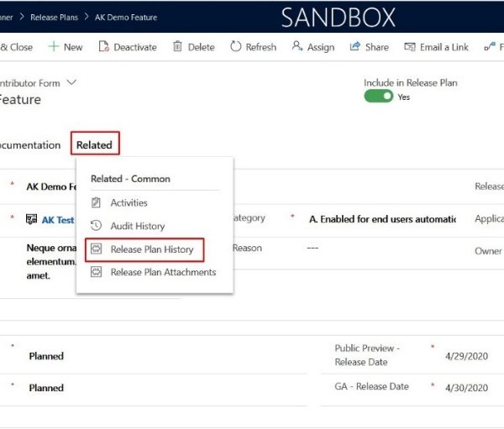Click the Refresh circular arrow icon
The width and height of the screenshot is (504, 429).
236,47
